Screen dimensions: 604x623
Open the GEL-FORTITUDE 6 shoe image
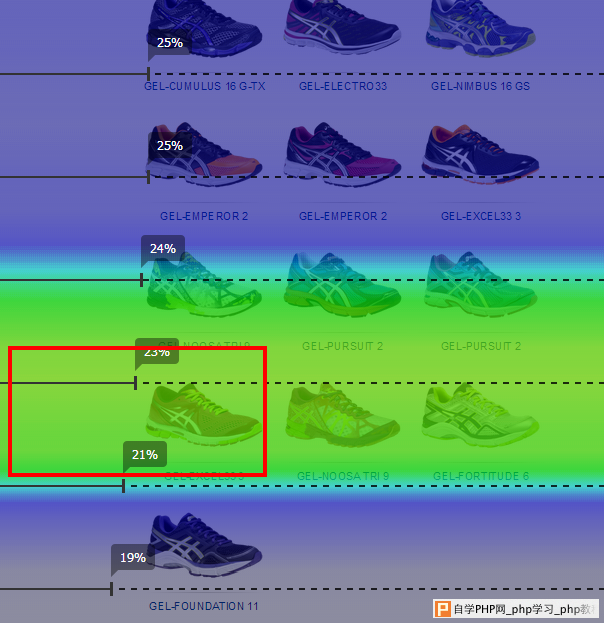click(x=480, y=415)
